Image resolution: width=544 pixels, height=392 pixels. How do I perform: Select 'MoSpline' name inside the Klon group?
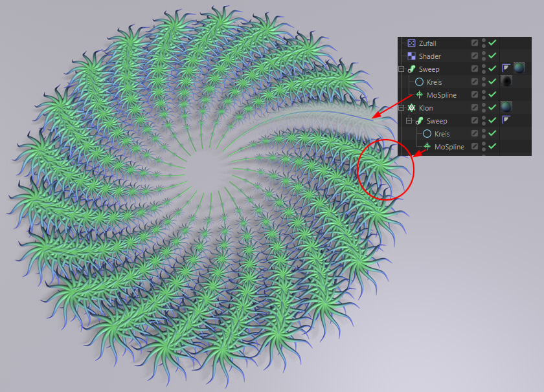tap(449, 147)
